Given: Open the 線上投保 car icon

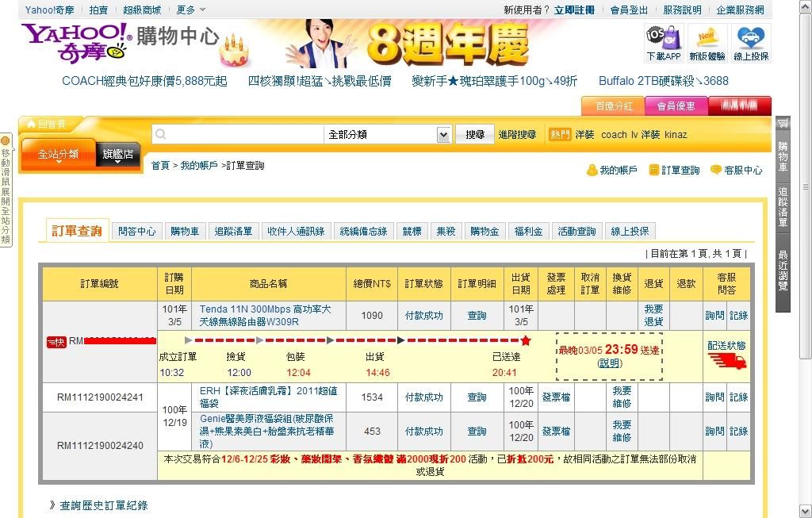Looking at the screenshot, I should click(x=751, y=43).
